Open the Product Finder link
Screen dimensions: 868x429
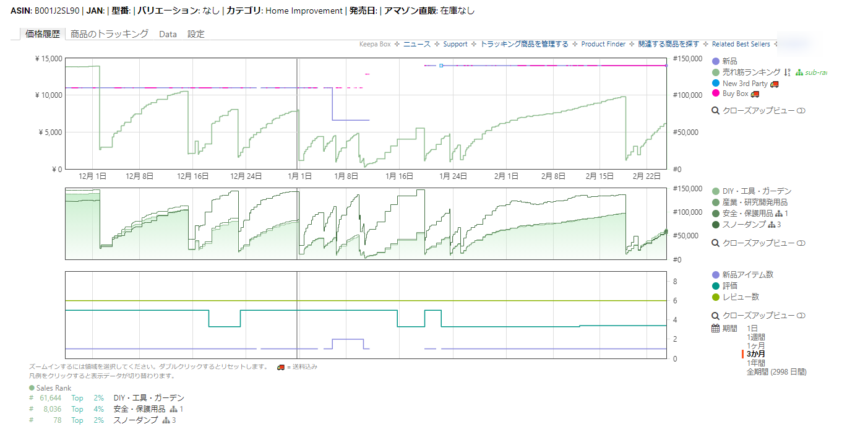coord(603,44)
